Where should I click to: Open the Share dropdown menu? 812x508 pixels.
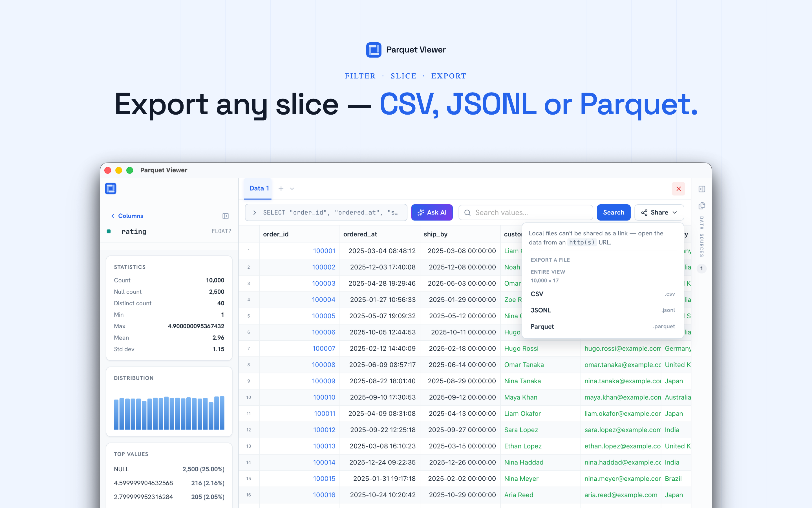point(659,213)
